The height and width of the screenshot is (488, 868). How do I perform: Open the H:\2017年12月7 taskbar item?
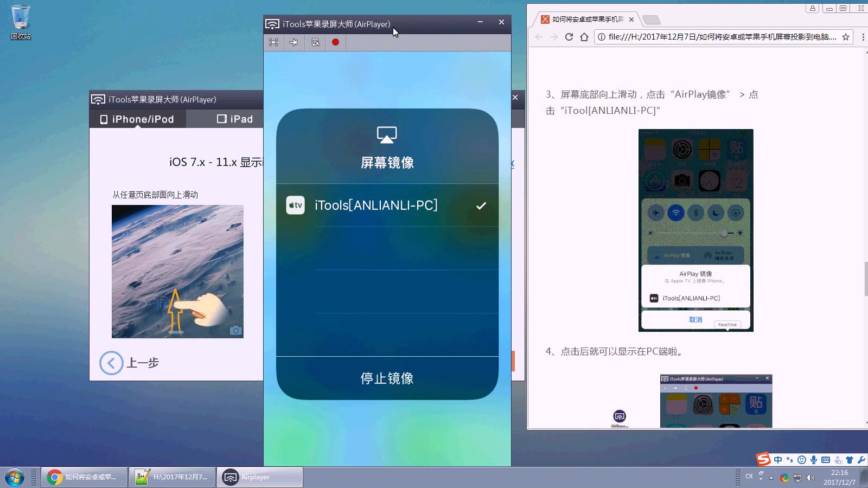[x=172, y=477]
